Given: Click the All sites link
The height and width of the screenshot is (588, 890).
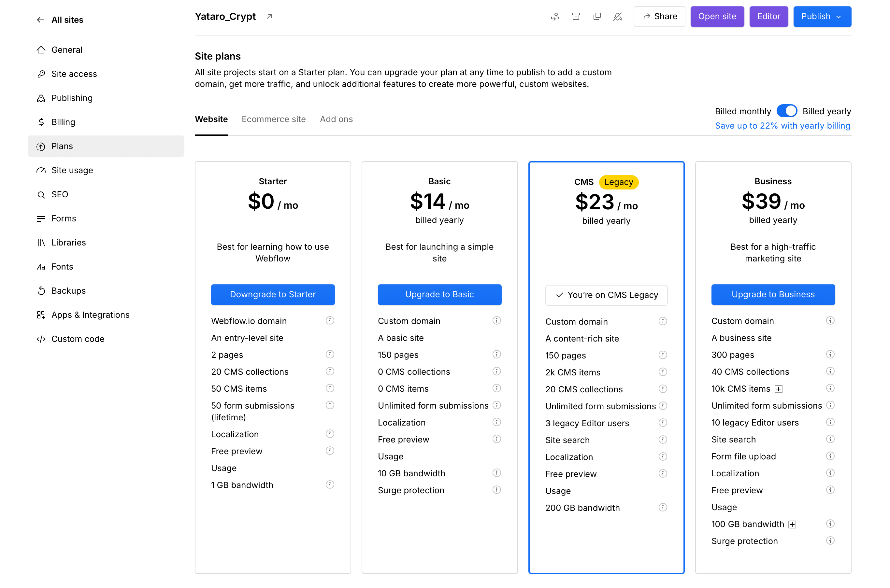Looking at the screenshot, I should tap(67, 20).
